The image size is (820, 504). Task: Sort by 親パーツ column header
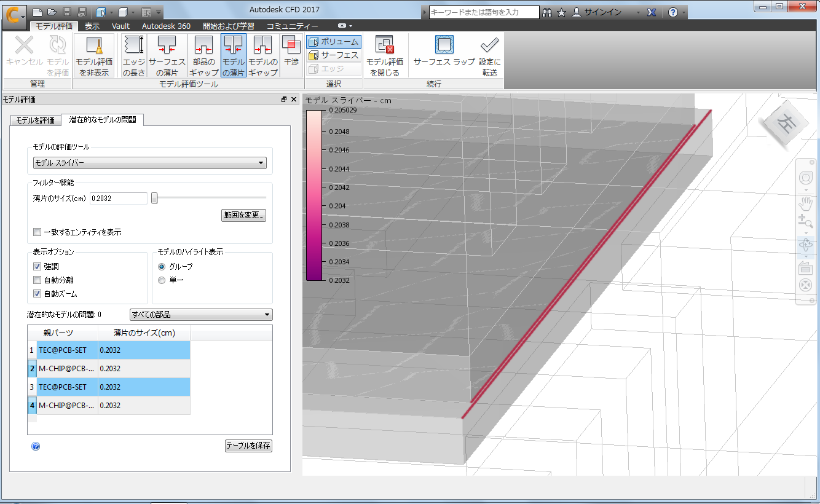click(x=63, y=333)
